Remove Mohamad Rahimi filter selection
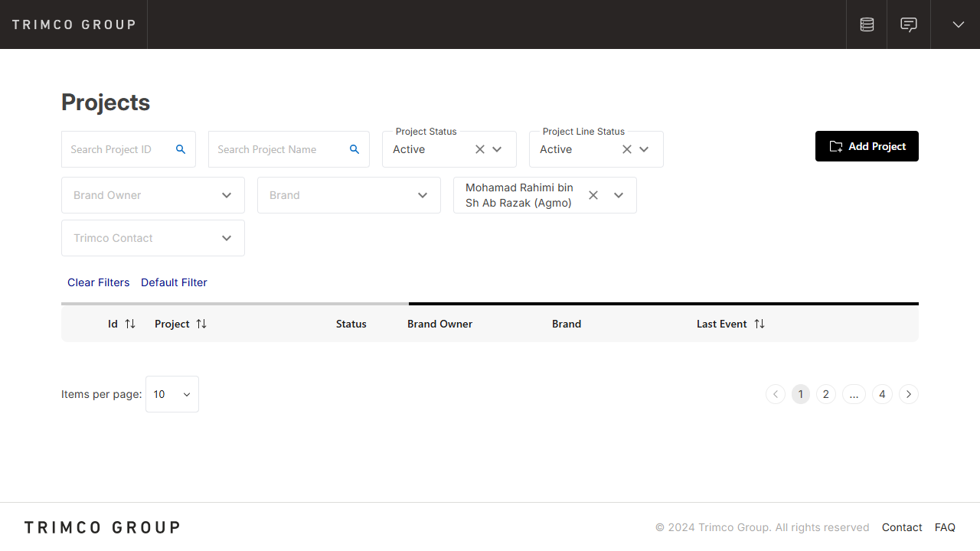The height and width of the screenshot is (551, 980). pyautogui.click(x=593, y=195)
